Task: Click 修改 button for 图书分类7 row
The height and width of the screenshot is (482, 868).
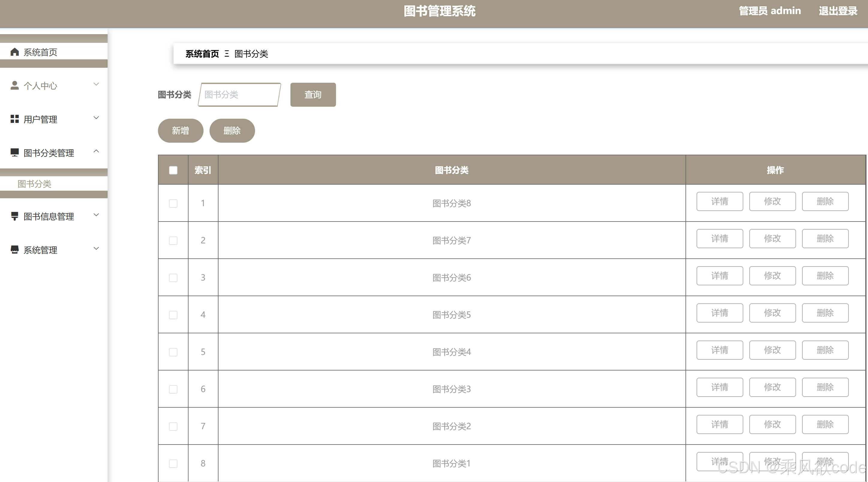Action: coord(772,239)
